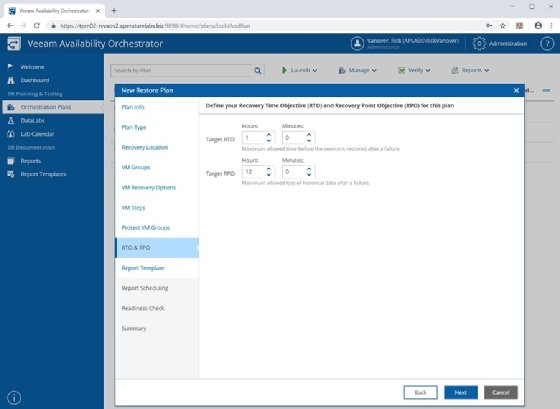Bookmark the page with the star icon
The height and width of the screenshot is (409, 560).
click(x=503, y=26)
